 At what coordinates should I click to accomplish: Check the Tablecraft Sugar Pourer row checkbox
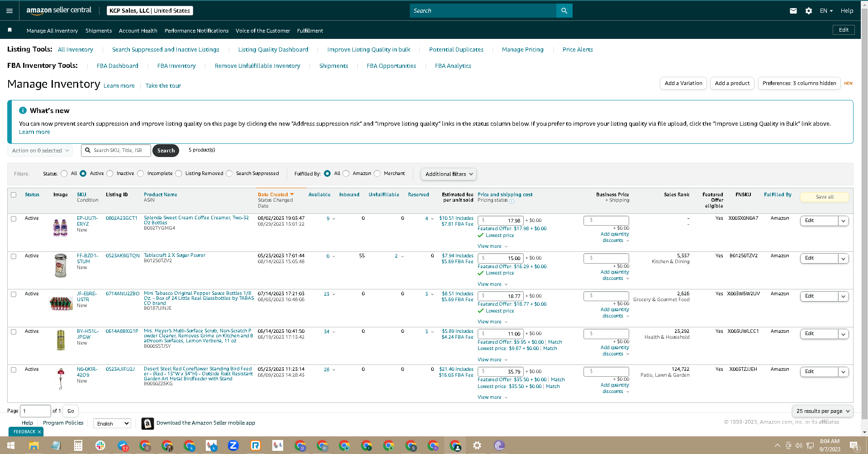point(14,256)
